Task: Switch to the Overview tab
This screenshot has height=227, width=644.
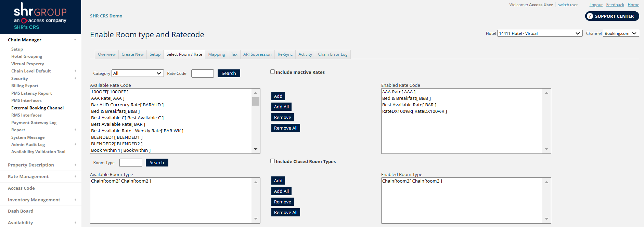Action: pos(107,54)
